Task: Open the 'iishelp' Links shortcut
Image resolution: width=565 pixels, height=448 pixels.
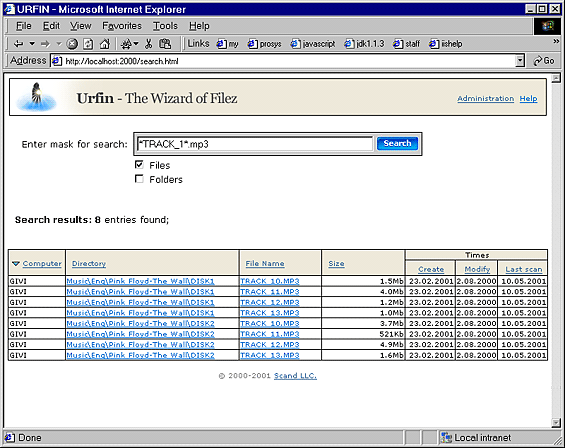Action: pyautogui.click(x=445, y=44)
